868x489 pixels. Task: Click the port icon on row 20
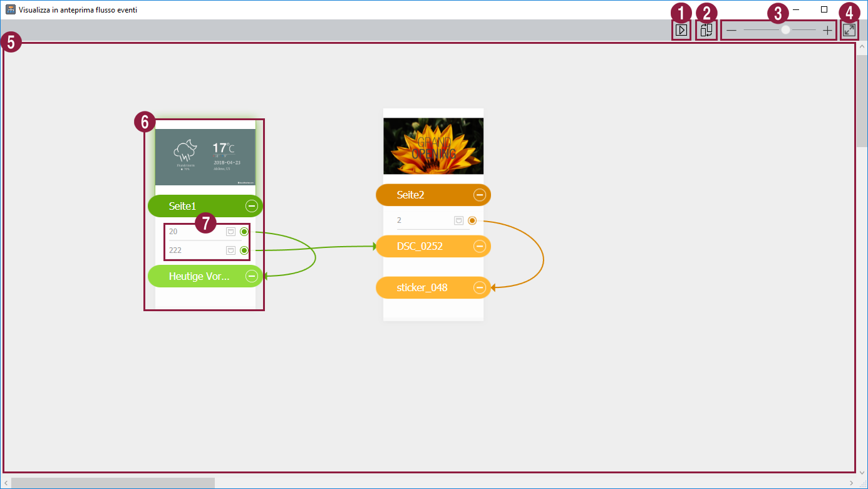click(231, 232)
